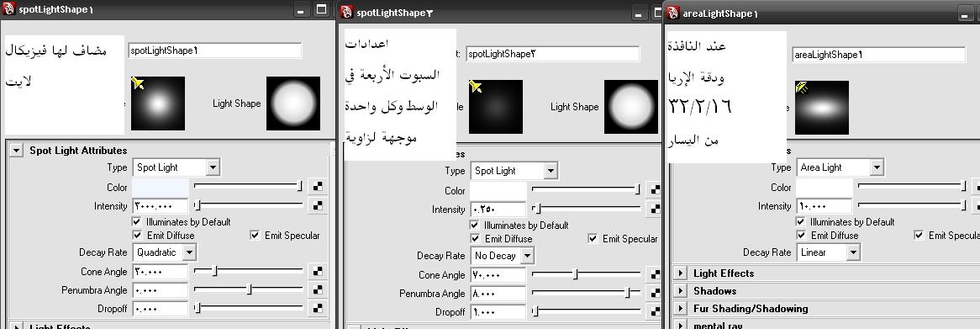
Task: Click the map button for spotLightShape3 Penumbra Angle
Action: [x=655, y=294]
